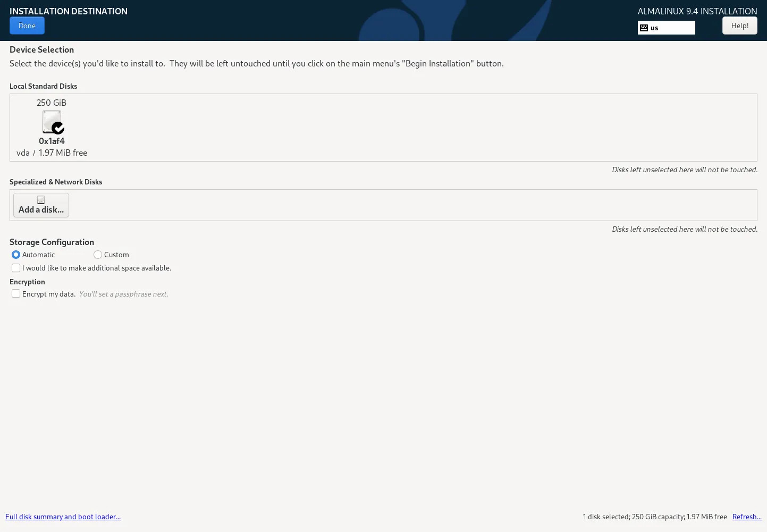Click the "vda / 1.97 MiB free" label
The width and height of the screenshot is (767, 532).
pos(52,153)
